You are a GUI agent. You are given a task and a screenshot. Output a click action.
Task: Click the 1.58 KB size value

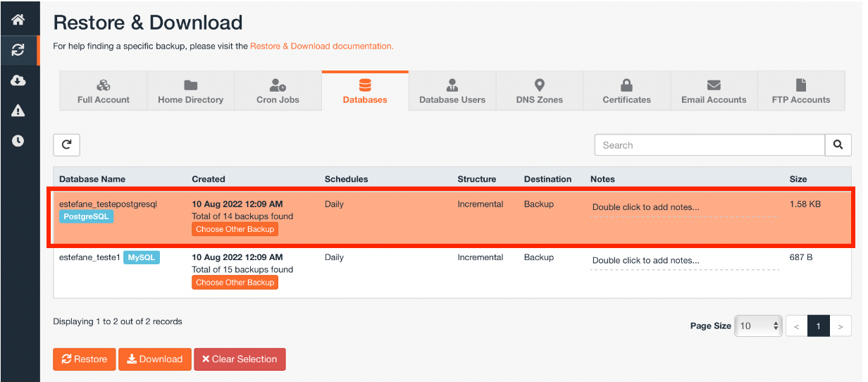tap(805, 204)
